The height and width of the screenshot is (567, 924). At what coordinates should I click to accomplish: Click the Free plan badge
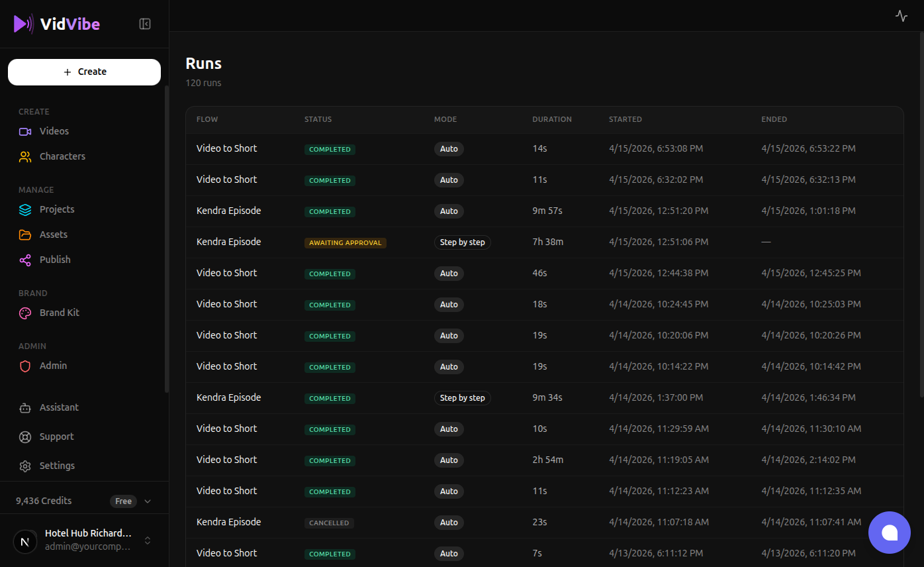pos(124,501)
